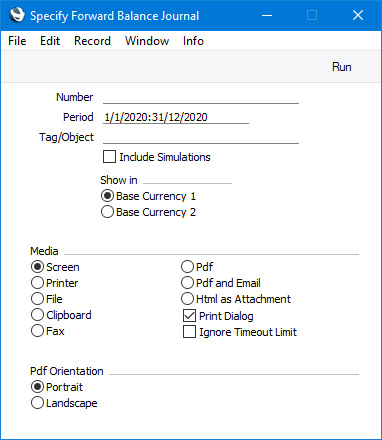This screenshot has height=440, width=382.
Task: Select Pdf and Email media option
Action: point(187,283)
